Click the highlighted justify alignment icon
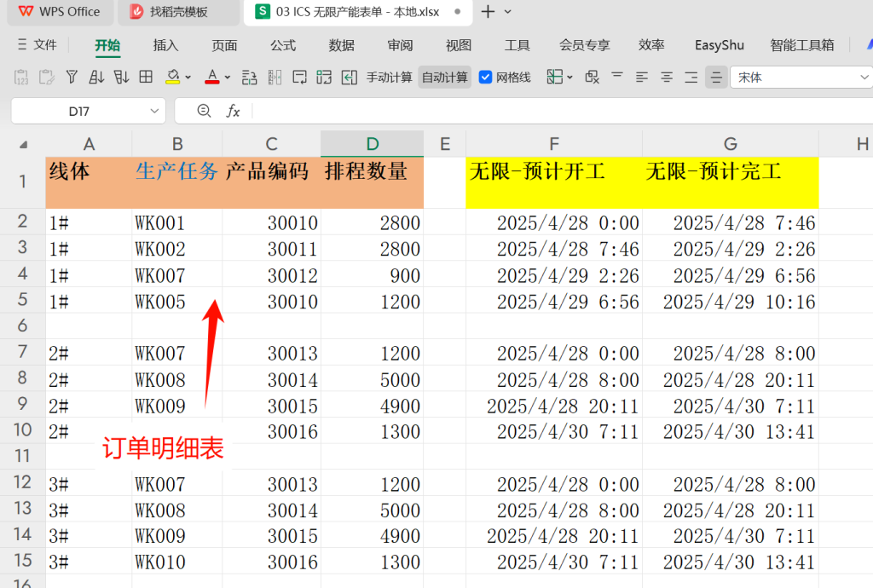 coord(716,78)
